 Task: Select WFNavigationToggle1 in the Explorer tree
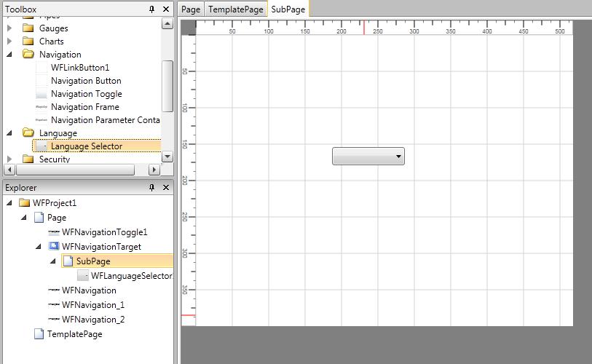tap(104, 232)
